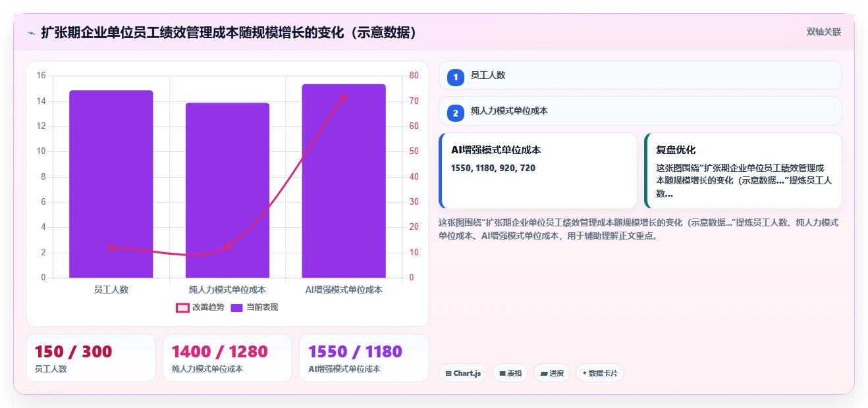868x408 pixels.
Task: Click the 员工人数 purple bar
Action: 111,184
